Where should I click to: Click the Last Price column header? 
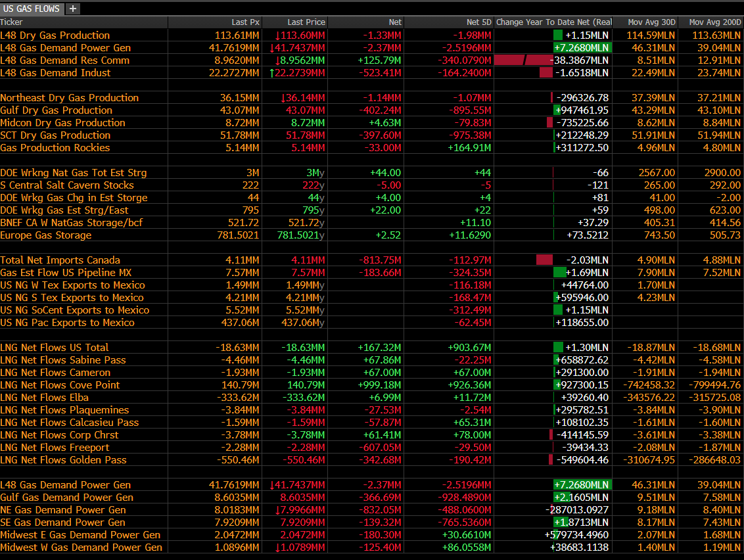point(306,22)
